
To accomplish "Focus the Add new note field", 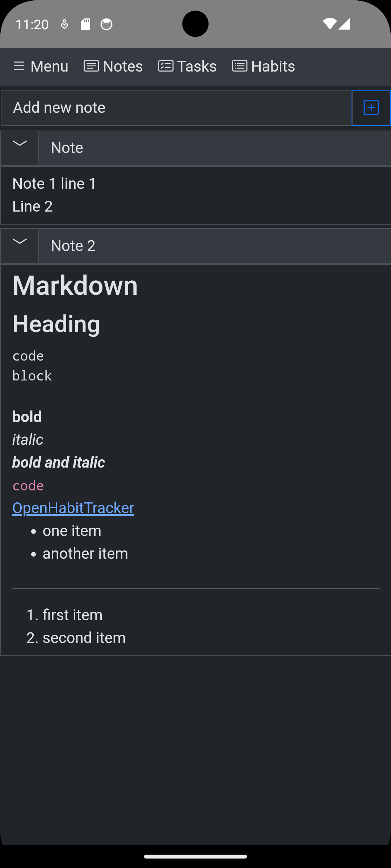I will 176,108.
